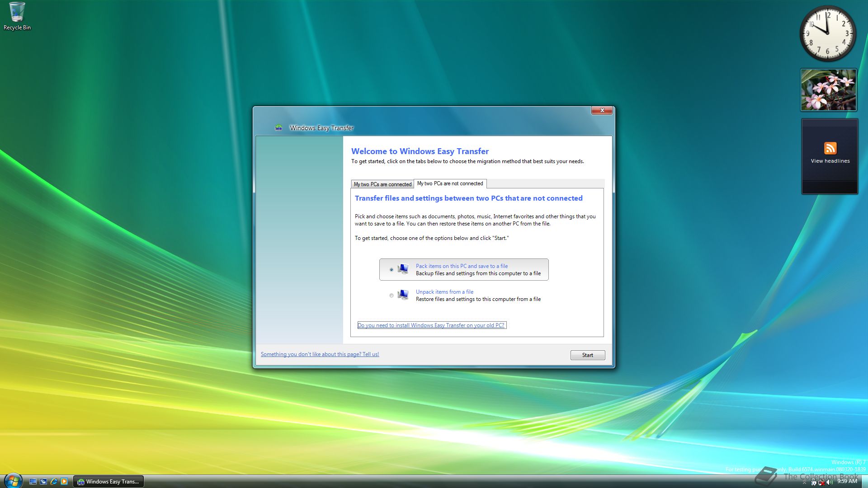Screen dimensions: 868x488
Task: Click Restore files and settings description text
Action: coord(478,299)
